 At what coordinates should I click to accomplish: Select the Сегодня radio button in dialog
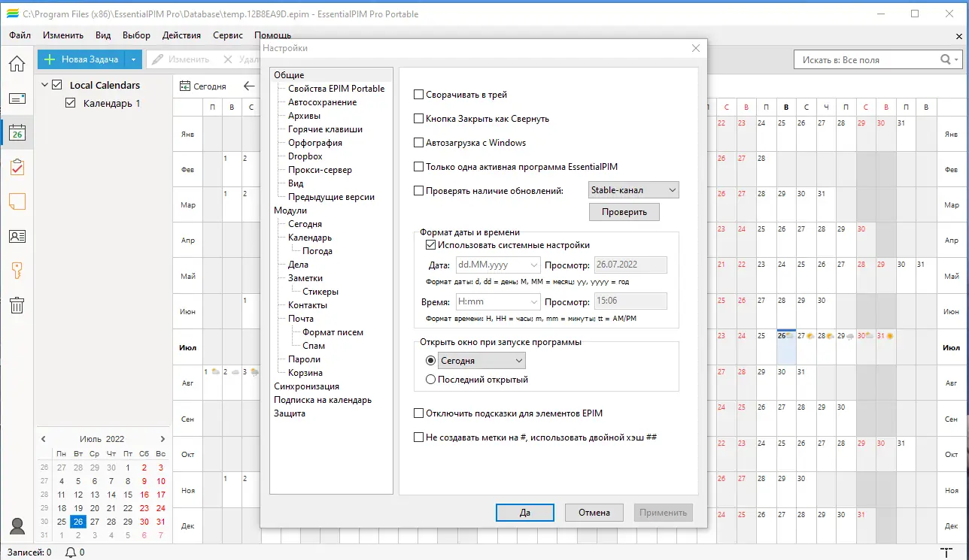(x=431, y=361)
